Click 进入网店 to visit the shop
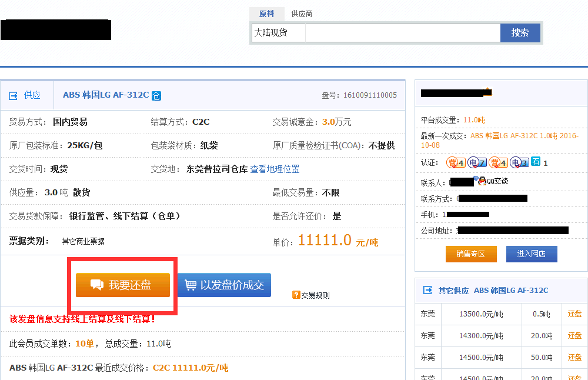588x380 pixels. point(532,254)
